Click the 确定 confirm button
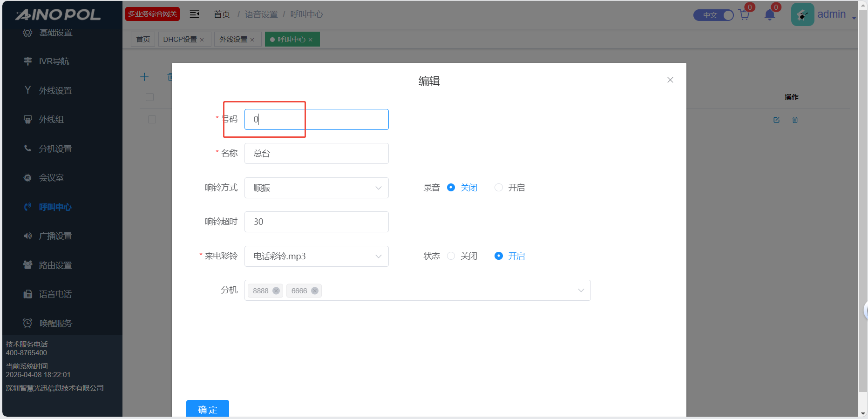The width and height of the screenshot is (868, 419). pos(208,409)
